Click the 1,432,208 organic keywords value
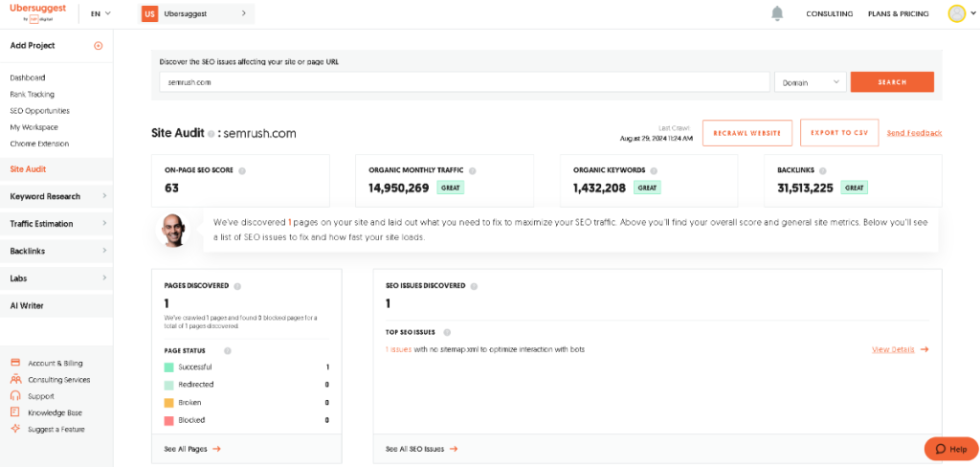 click(x=599, y=188)
